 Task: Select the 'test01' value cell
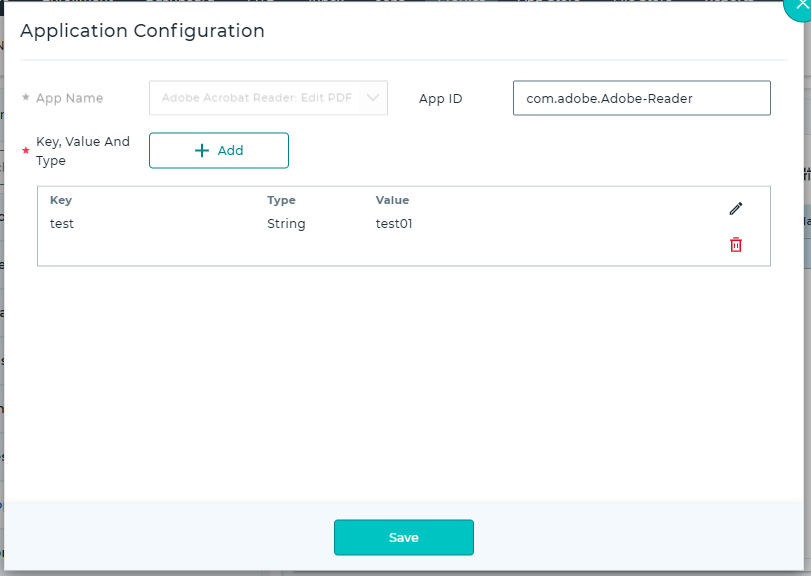pos(394,223)
